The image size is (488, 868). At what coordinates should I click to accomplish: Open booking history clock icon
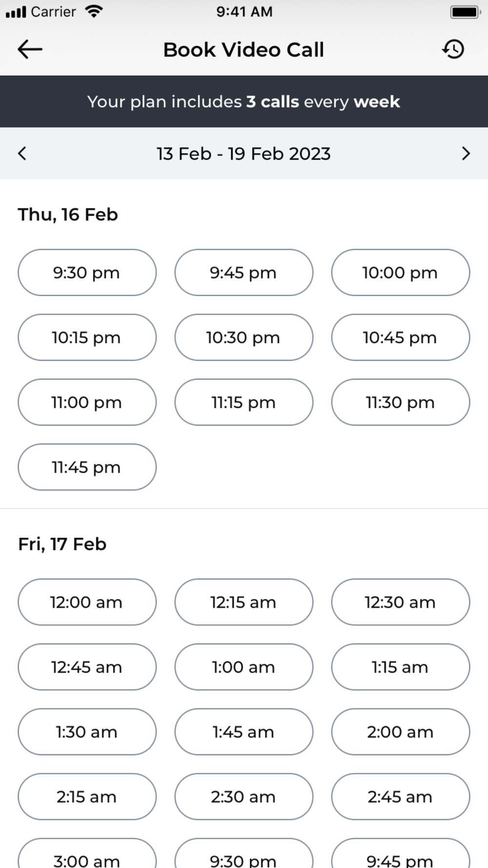(x=453, y=49)
